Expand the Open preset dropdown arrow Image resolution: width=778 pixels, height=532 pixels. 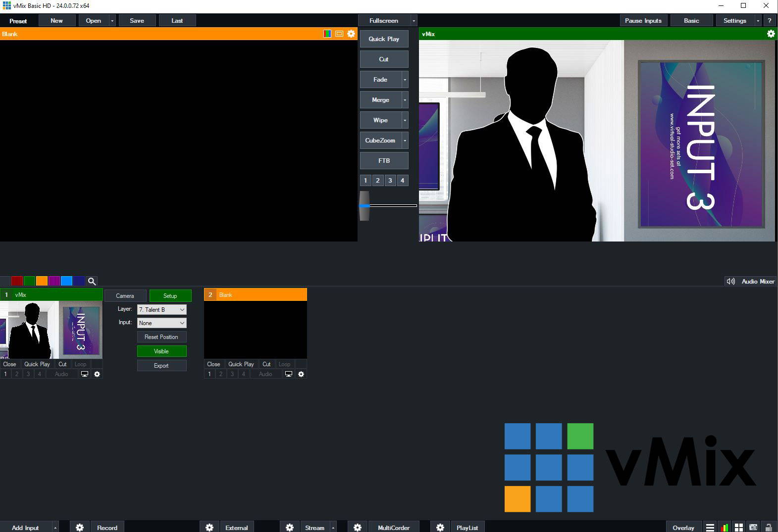112,21
